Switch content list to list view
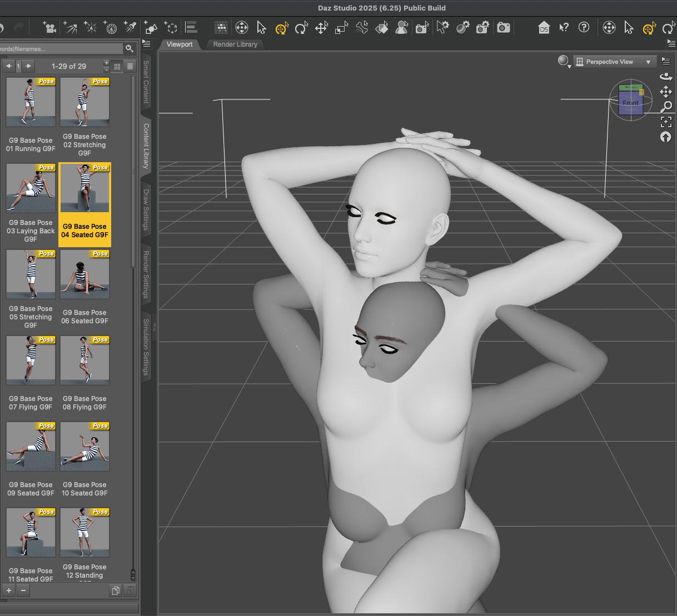The image size is (677, 616). (x=130, y=66)
